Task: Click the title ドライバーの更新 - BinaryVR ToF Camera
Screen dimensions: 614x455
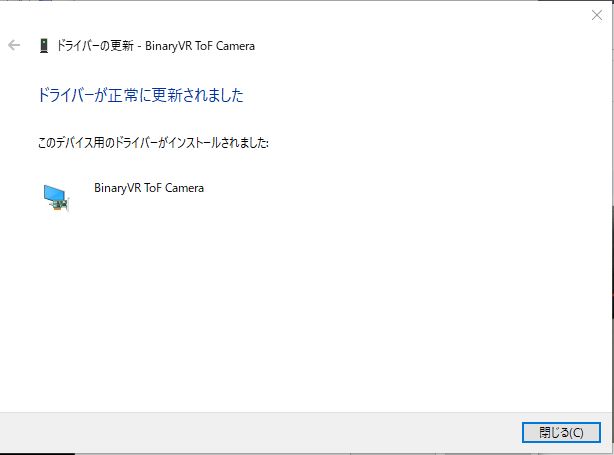Action: pos(156,46)
